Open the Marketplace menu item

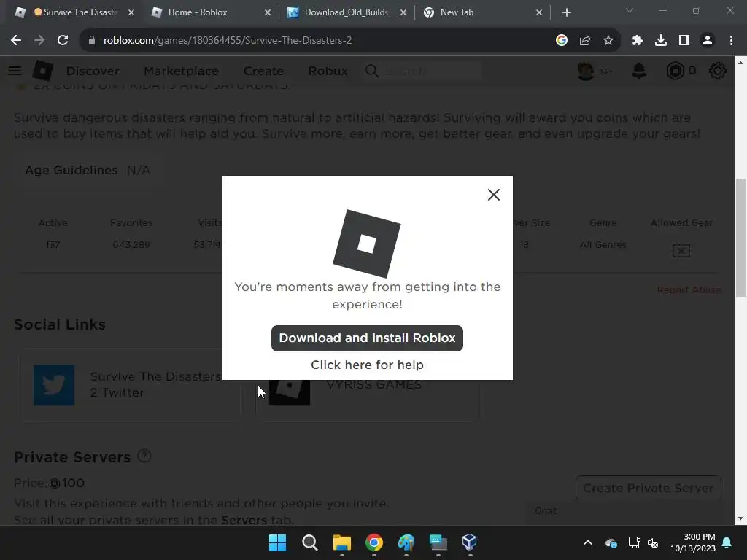(x=181, y=71)
